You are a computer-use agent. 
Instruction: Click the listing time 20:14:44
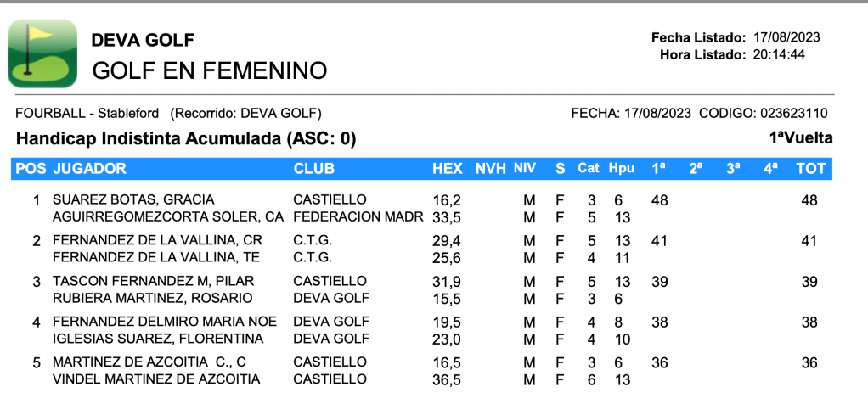pyautogui.click(x=779, y=54)
